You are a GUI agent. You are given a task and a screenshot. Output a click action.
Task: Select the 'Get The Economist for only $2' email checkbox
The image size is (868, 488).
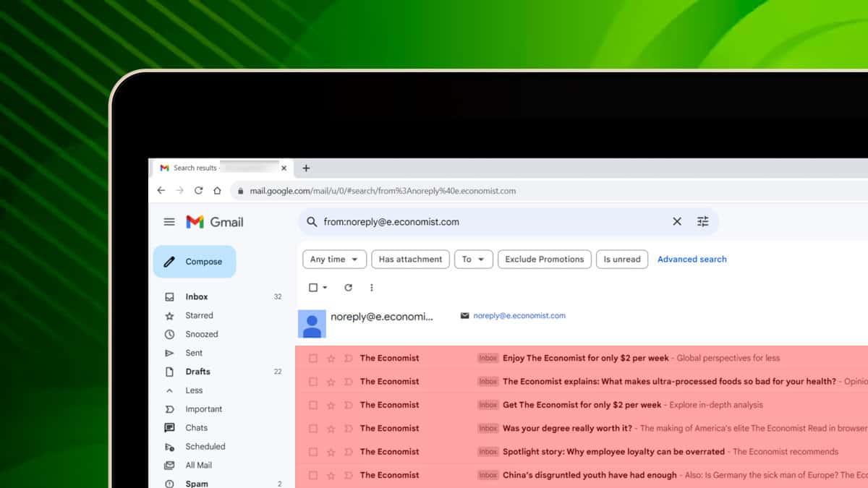[x=313, y=405]
